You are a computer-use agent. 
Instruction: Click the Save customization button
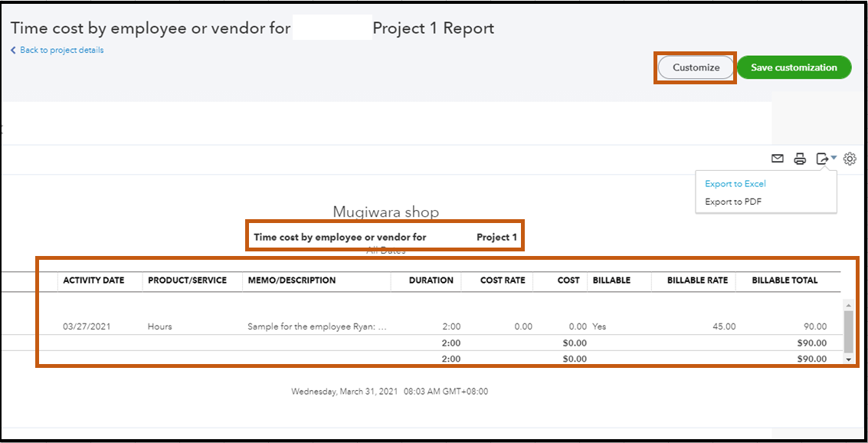point(794,67)
